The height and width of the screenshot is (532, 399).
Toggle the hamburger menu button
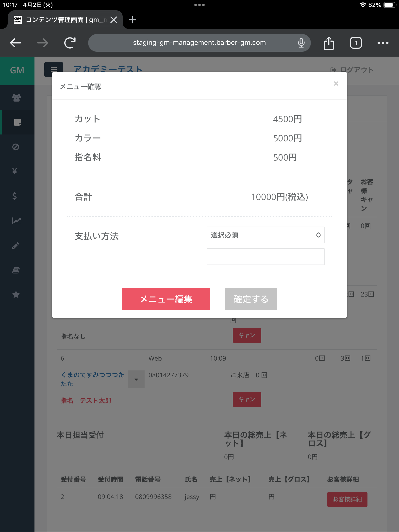pyautogui.click(x=53, y=69)
